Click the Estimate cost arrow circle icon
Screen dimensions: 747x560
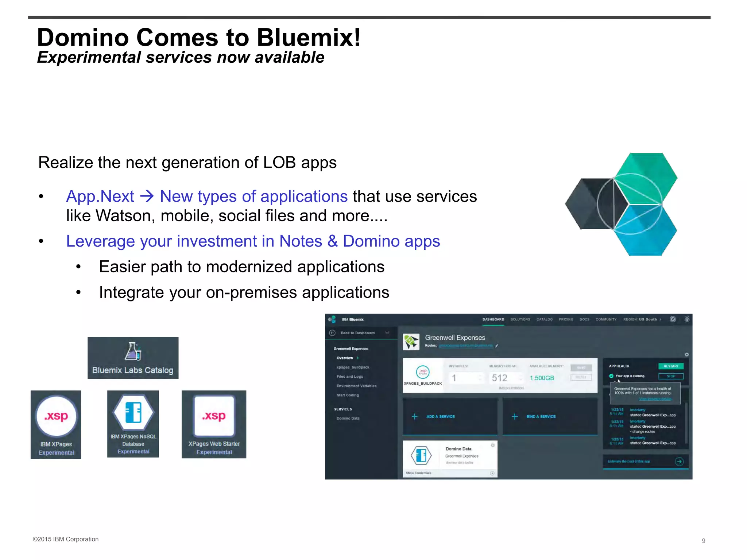[x=679, y=462]
